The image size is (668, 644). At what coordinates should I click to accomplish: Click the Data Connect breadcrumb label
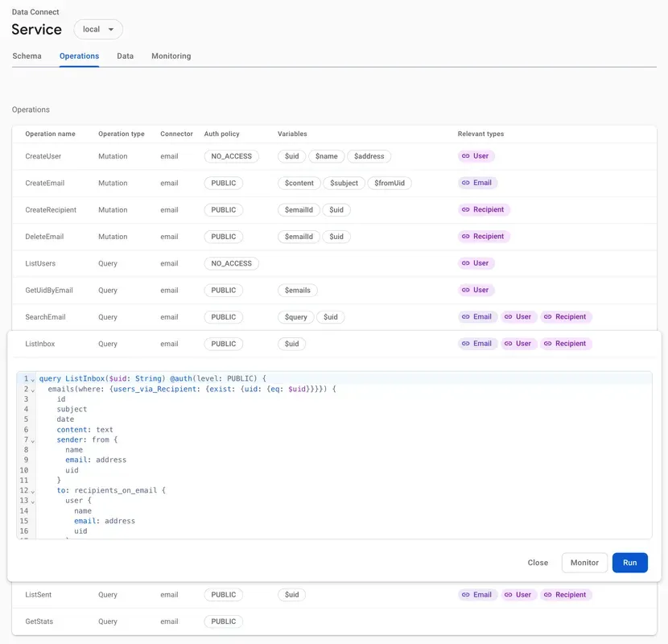point(35,12)
